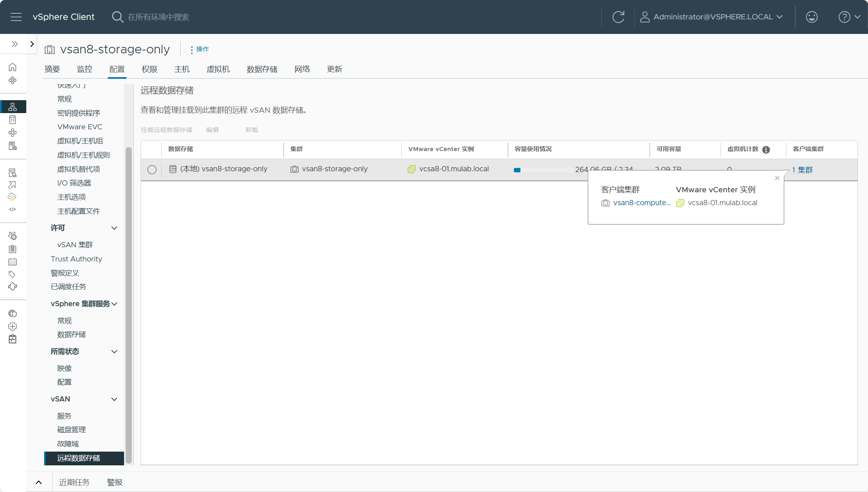Image resolution: width=868 pixels, height=492 pixels.
Task: Expand the bottom 近期任务 panel chevron
Action: (x=39, y=482)
